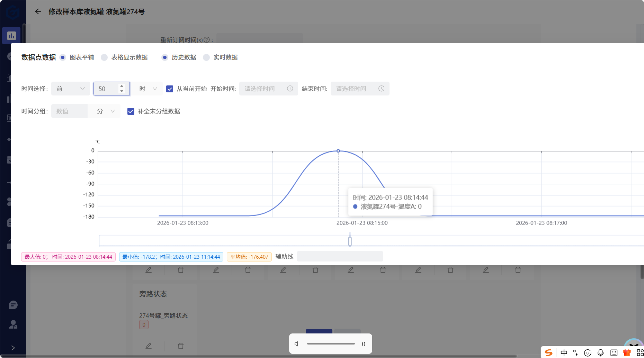Expand the sidebar with chevron arrow
This screenshot has height=358, width=644.
coord(13,348)
